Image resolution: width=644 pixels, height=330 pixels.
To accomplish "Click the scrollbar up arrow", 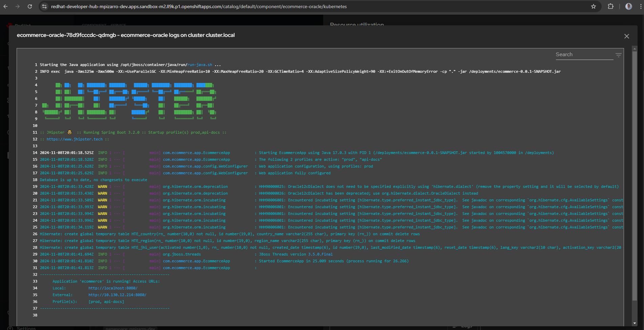I will 634,48.
